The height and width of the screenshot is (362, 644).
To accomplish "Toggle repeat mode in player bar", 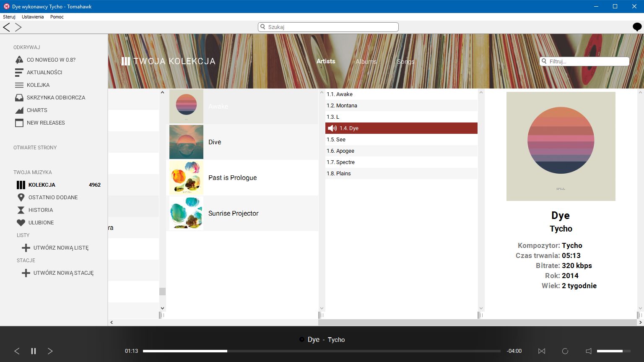I will (565, 351).
